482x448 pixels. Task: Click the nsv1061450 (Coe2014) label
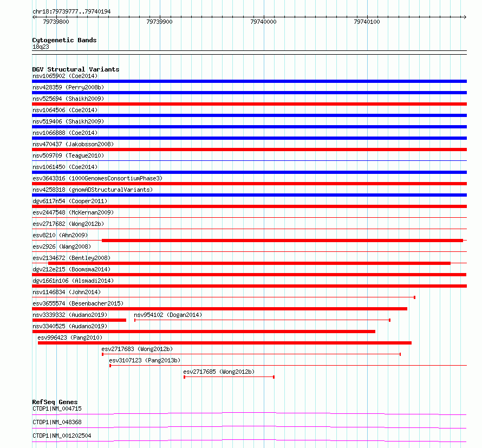65,167
